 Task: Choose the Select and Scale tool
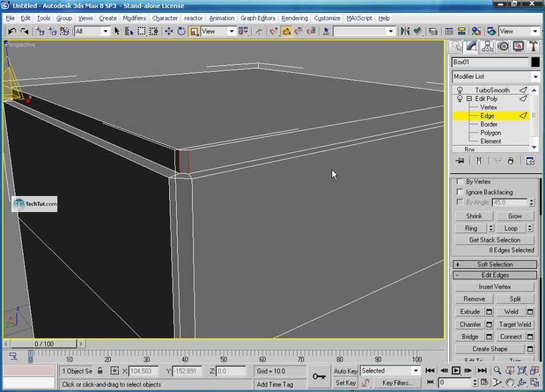coord(194,32)
